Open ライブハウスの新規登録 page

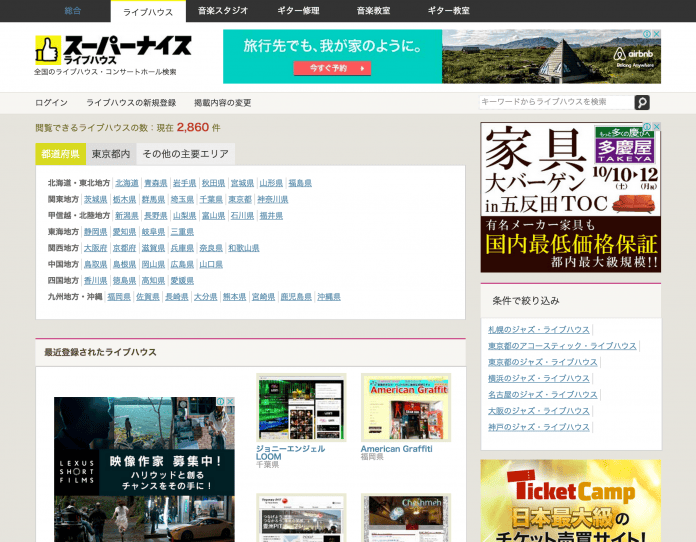(131, 103)
